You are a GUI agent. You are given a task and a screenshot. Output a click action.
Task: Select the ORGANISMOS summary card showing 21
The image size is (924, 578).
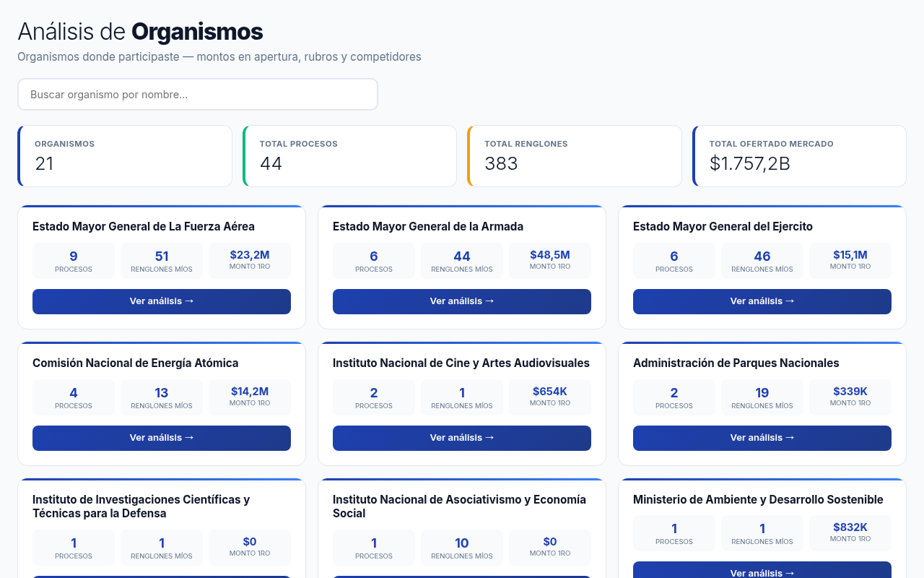(124, 155)
